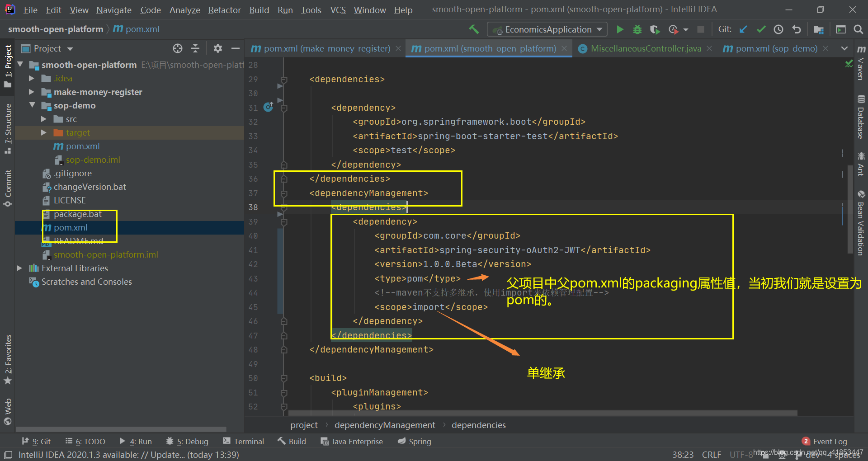
Task: Click the gutter reload icon on line 31
Action: pyautogui.click(x=268, y=107)
